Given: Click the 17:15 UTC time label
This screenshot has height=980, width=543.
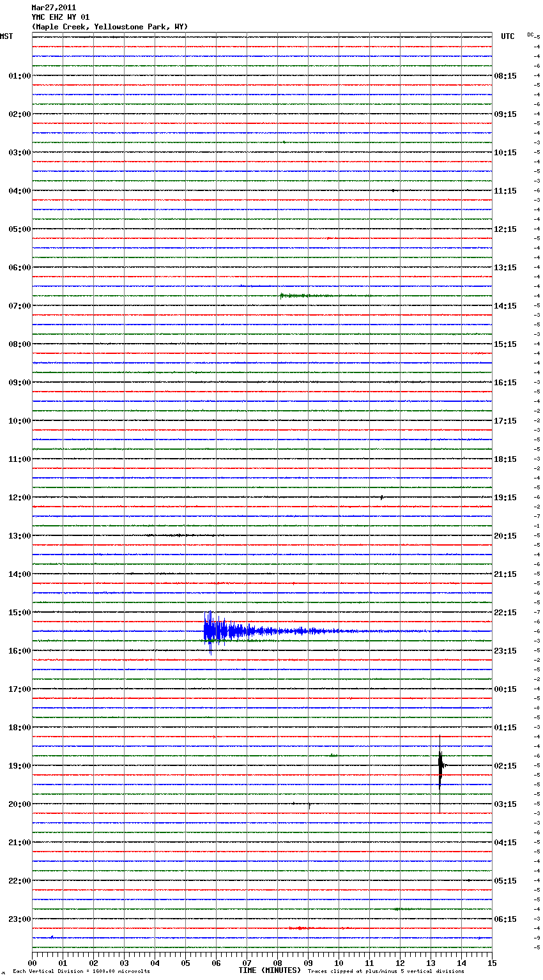Looking at the screenshot, I should (505, 421).
